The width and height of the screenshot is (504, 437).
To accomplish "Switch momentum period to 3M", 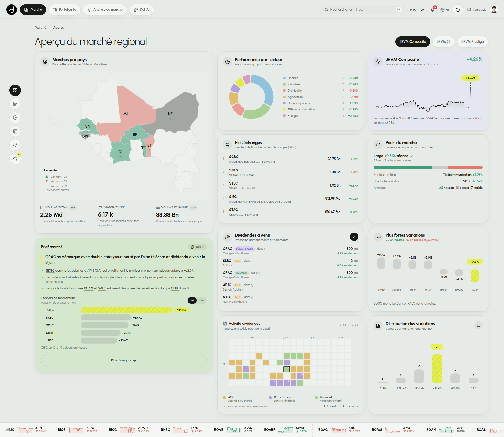I will pyautogui.click(x=202, y=300).
